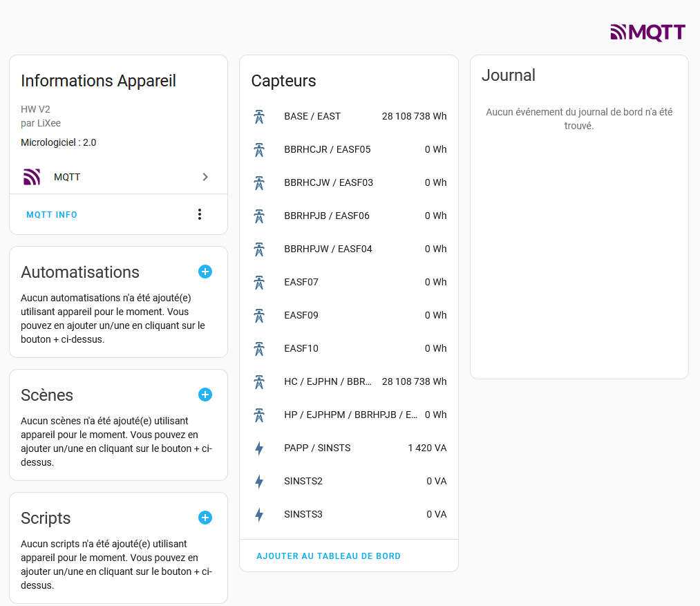Open the HC / EJPHN / BBR... sensor

click(349, 382)
